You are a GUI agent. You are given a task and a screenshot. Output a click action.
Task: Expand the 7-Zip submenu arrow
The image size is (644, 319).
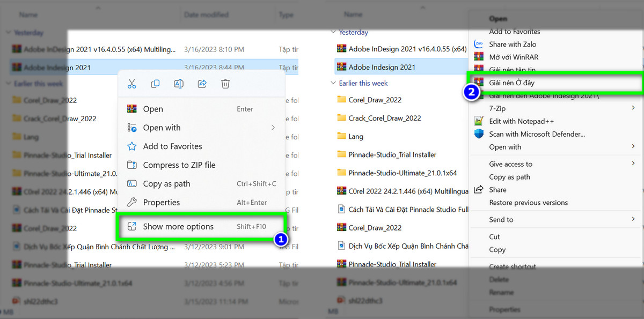pos(634,108)
